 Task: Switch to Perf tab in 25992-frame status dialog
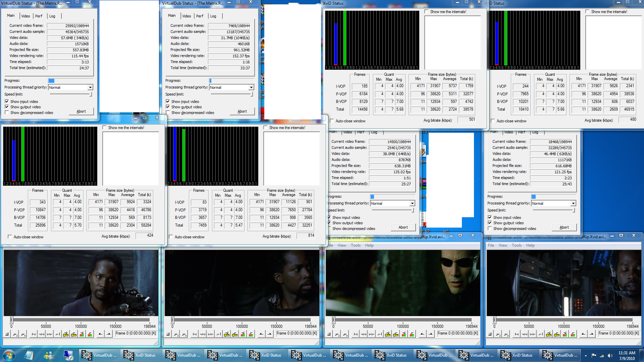[x=39, y=16]
